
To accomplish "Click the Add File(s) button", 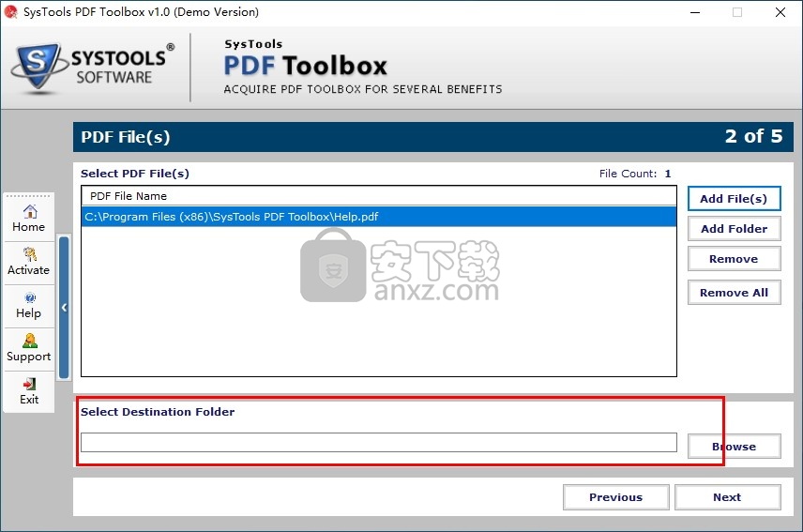I will pos(734,199).
